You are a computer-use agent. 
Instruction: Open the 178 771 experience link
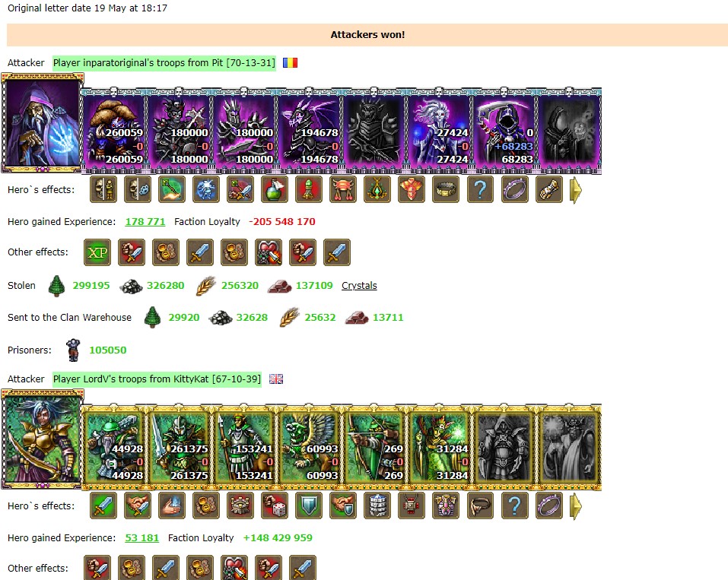145,222
